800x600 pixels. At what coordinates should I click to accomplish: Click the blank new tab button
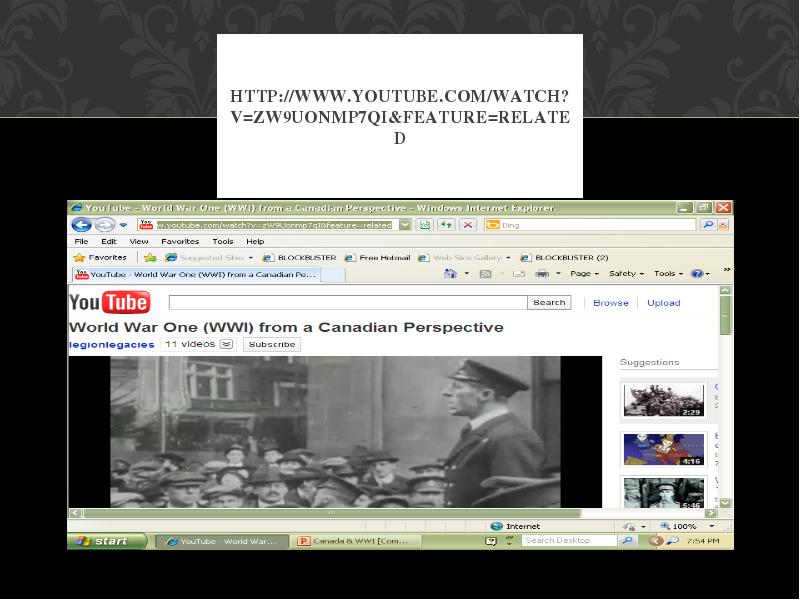333,275
